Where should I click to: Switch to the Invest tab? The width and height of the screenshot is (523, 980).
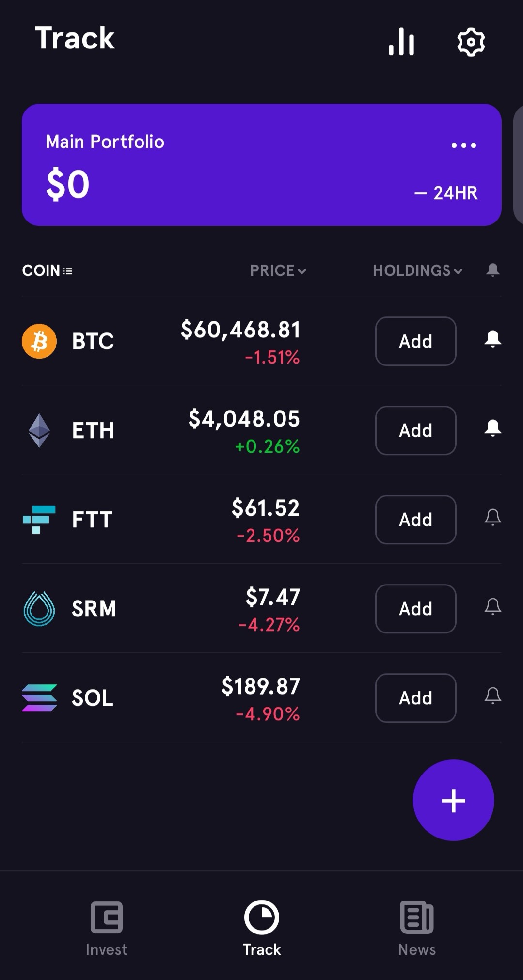click(x=107, y=929)
